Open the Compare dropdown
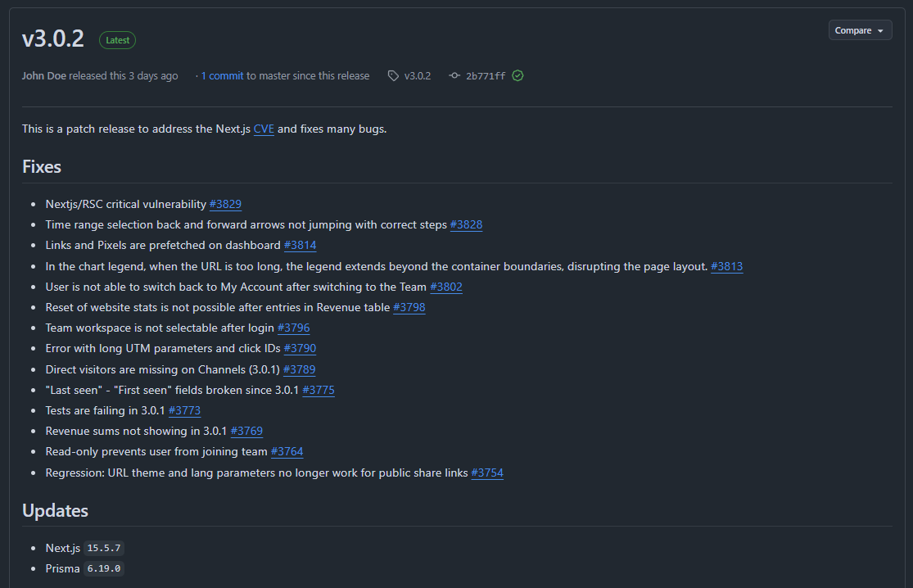This screenshot has width=913, height=588. 860,30
